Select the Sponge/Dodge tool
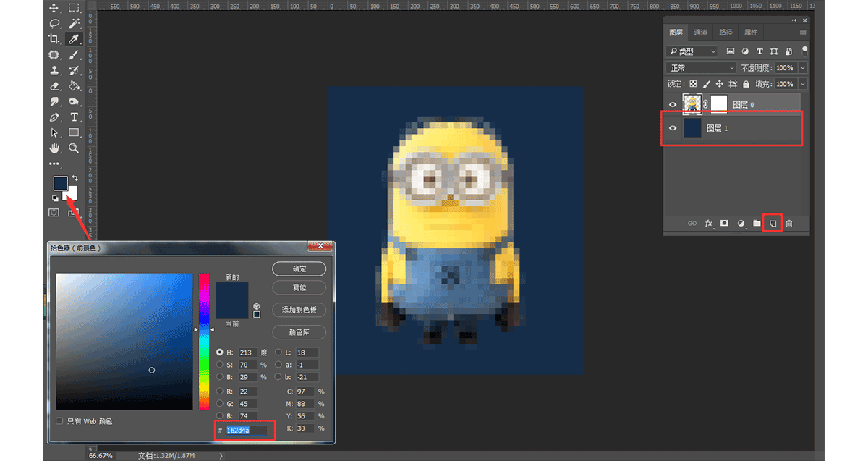Image resolution: width=868 pixels, height=461 pixels. click(x=74, y=101)
